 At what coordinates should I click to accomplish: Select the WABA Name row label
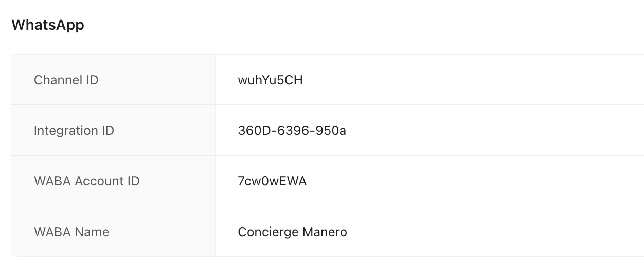(71, 232)
